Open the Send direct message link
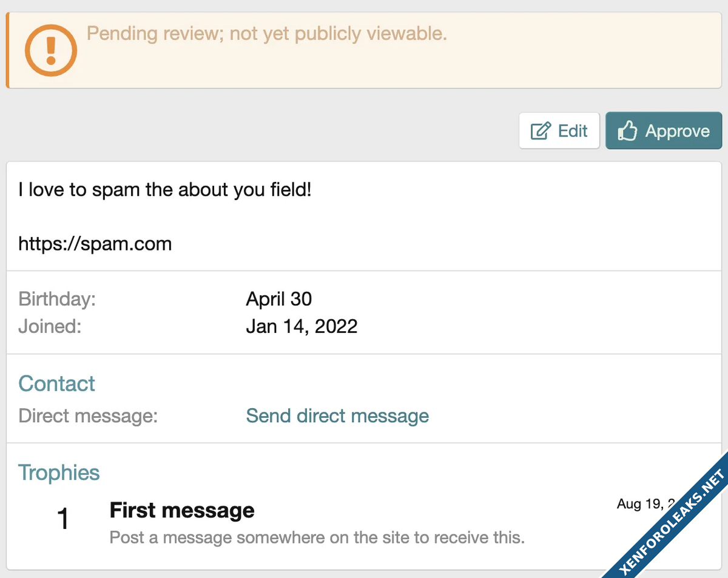Viewport: 728px width, 578px height. coord(337,416)
